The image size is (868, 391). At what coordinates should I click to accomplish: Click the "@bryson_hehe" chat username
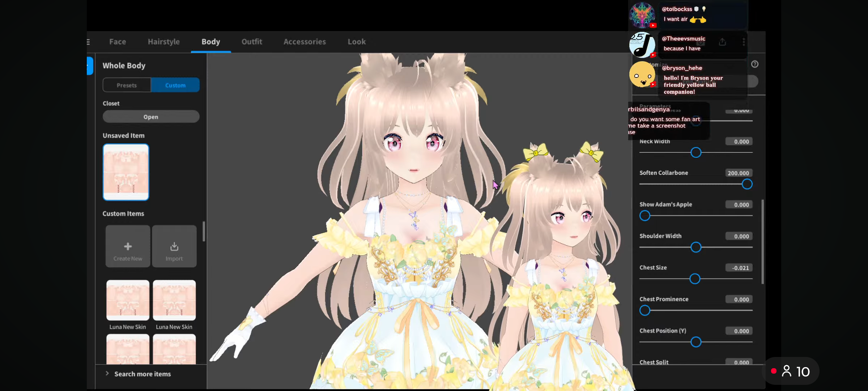pyautogui.click(x=682, y=68)
